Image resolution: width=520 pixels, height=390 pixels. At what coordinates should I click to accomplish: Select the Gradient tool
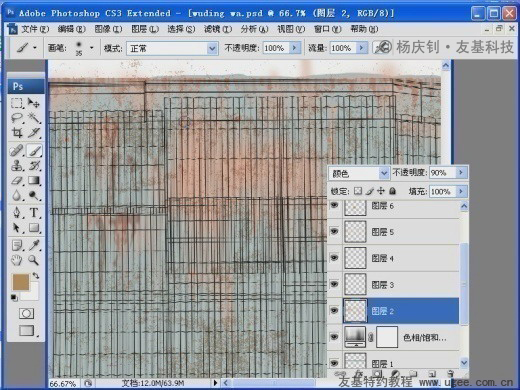pyautogui.click(x=34, y=180)
